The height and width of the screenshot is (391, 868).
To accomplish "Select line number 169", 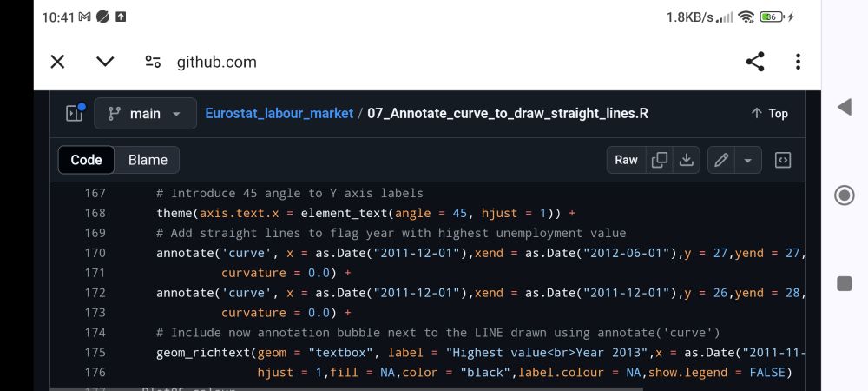I will click(x=95, y=233).
